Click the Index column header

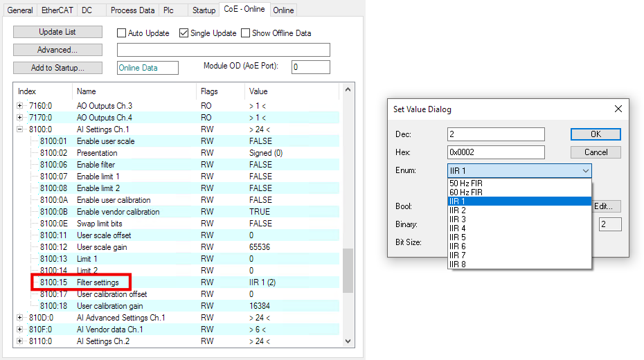coord(43,91)
